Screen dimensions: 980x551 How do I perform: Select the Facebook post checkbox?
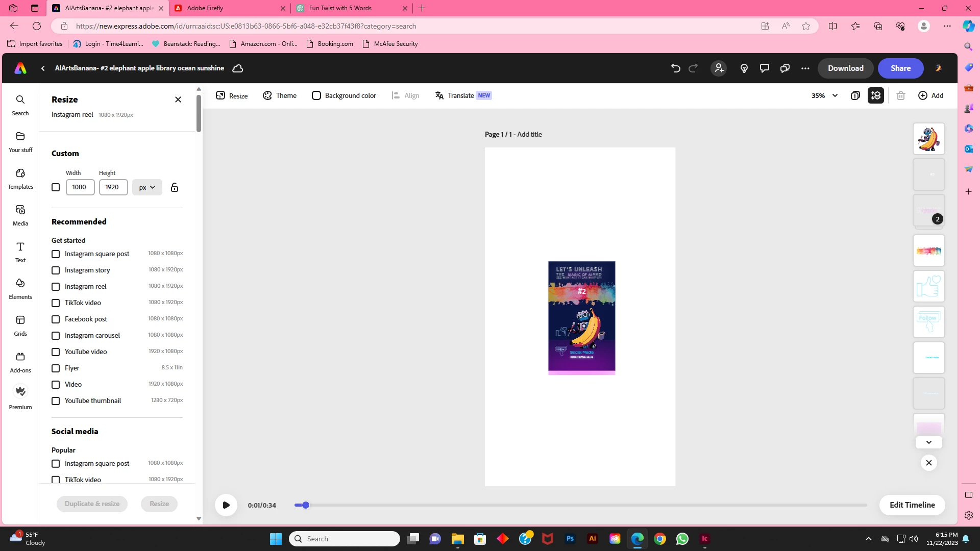pyautogui.click(x=56, y=319)
